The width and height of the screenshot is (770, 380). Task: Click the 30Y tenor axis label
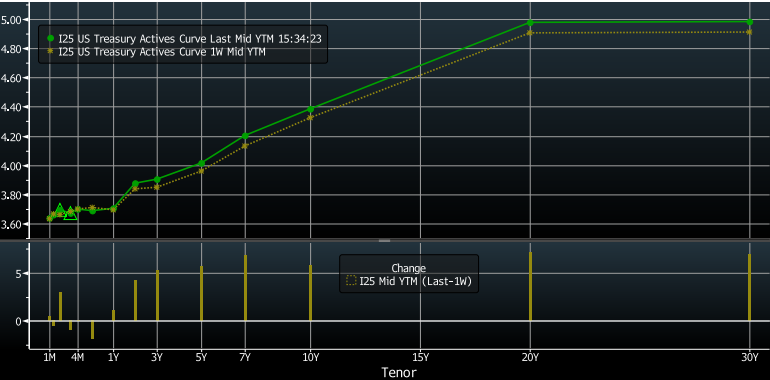coord(750,357)
